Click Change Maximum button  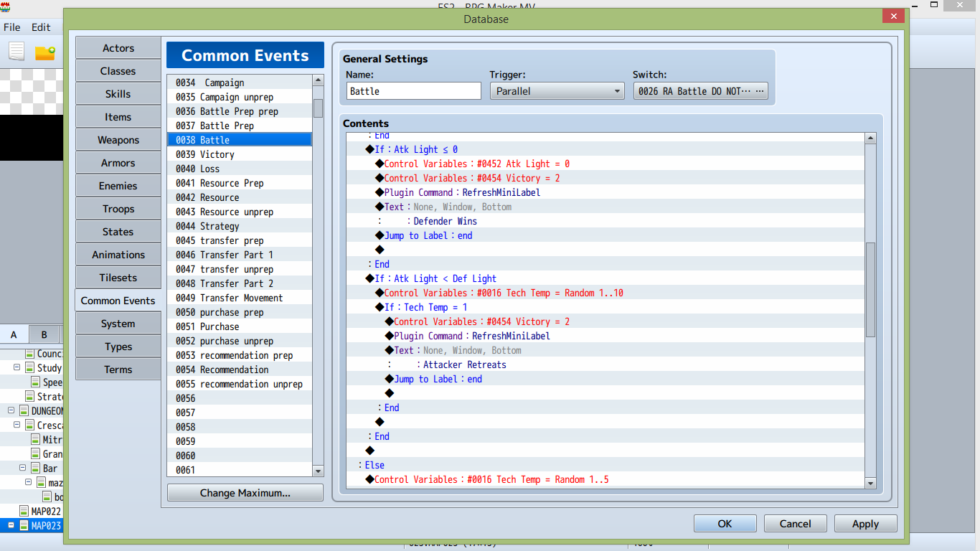[245, 493]
